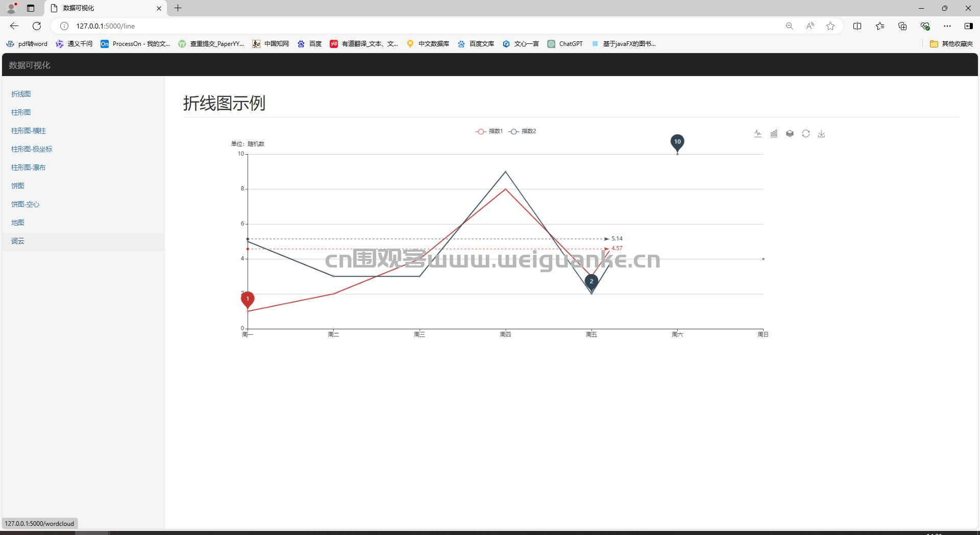The image size is (980, 535).
Task: Select the 数据可视化 browser tab
Action: [106, 8]
